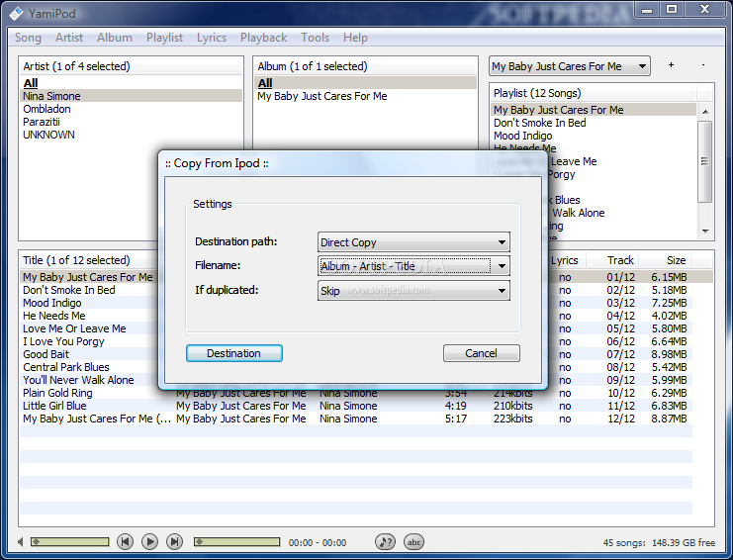
Task: Click the Cancel button
Action: point(482,353)
